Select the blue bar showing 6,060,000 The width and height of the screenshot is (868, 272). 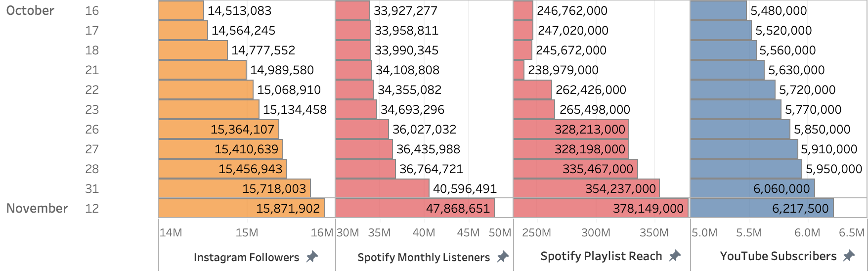[752, 188]
